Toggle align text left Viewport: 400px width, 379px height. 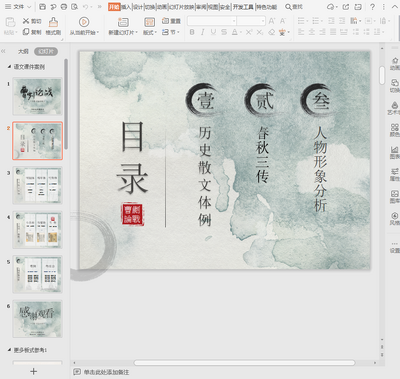click(301, 32)
